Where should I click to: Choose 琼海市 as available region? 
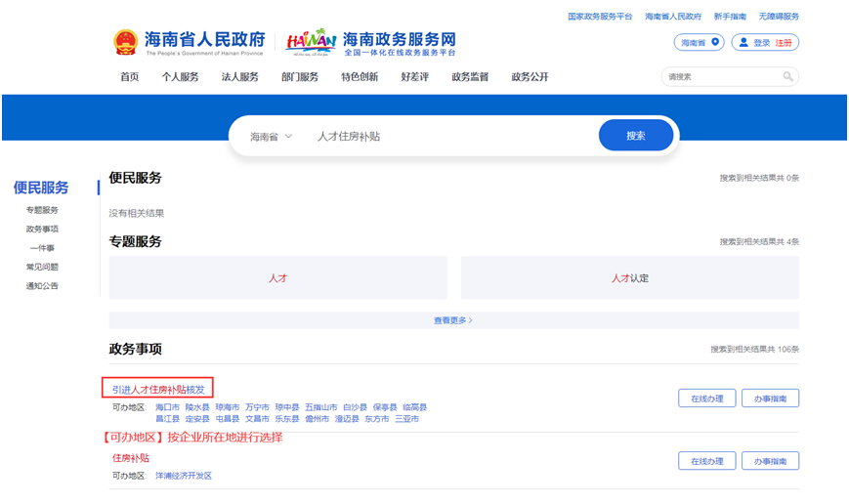[x=228, y=407]
